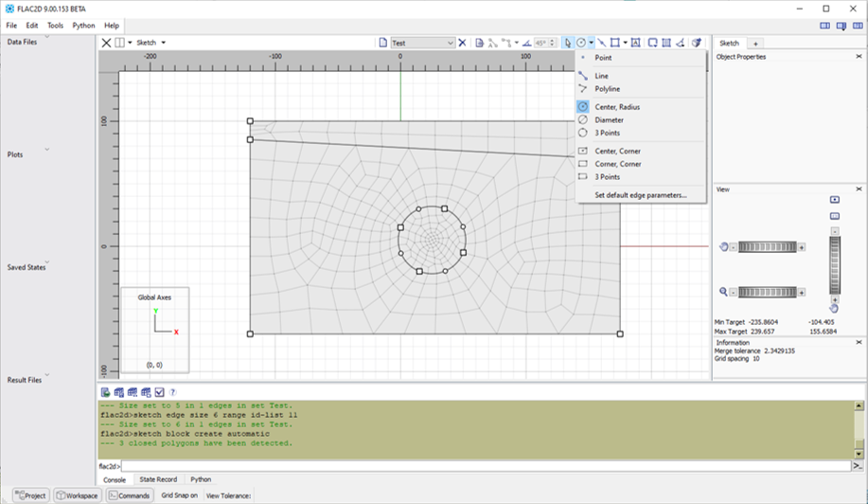
Task: Click the console help question mark icon
Action: pyautogui.click(x=172, y=392)
